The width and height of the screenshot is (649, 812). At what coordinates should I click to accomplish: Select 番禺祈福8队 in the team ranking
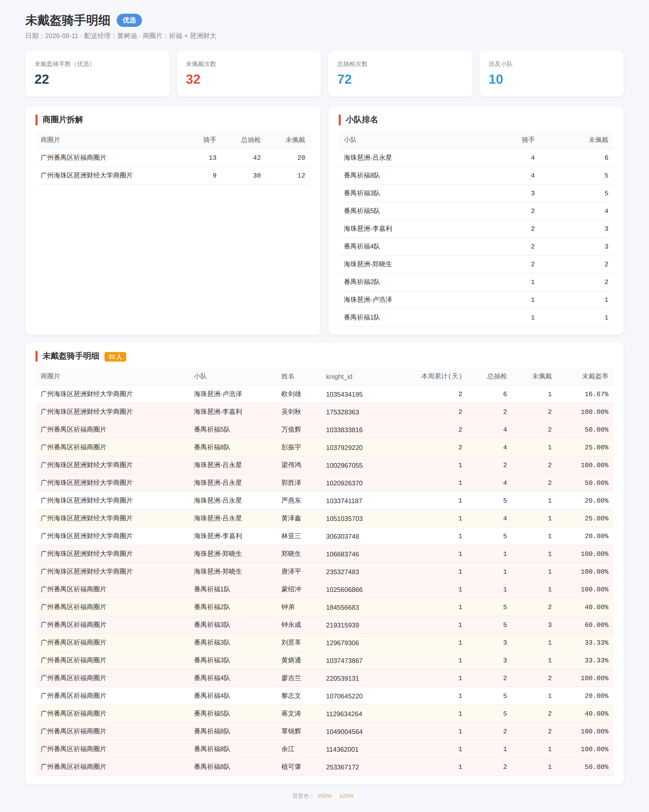(x=362, y=175)
